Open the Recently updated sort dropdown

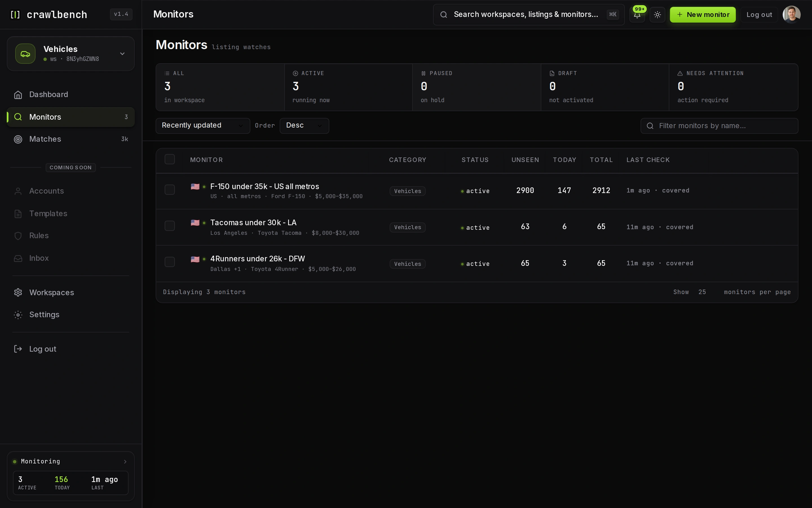(x=203, y=126)
